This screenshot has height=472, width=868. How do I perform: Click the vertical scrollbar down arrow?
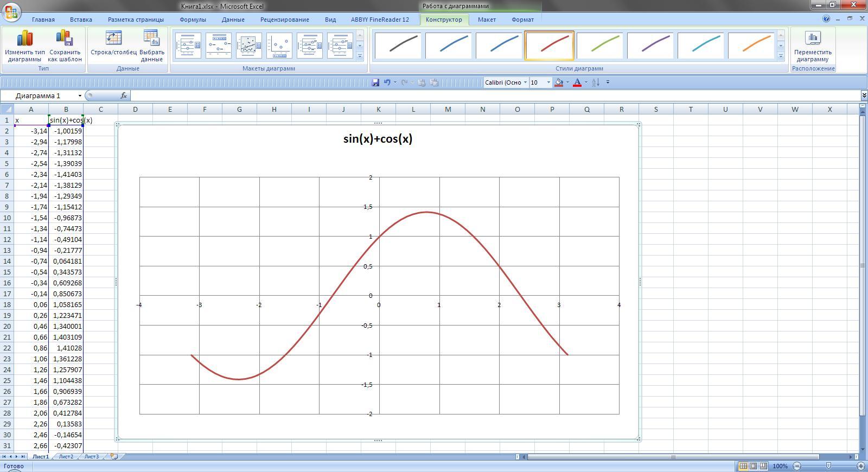click(x=863, y=449)
